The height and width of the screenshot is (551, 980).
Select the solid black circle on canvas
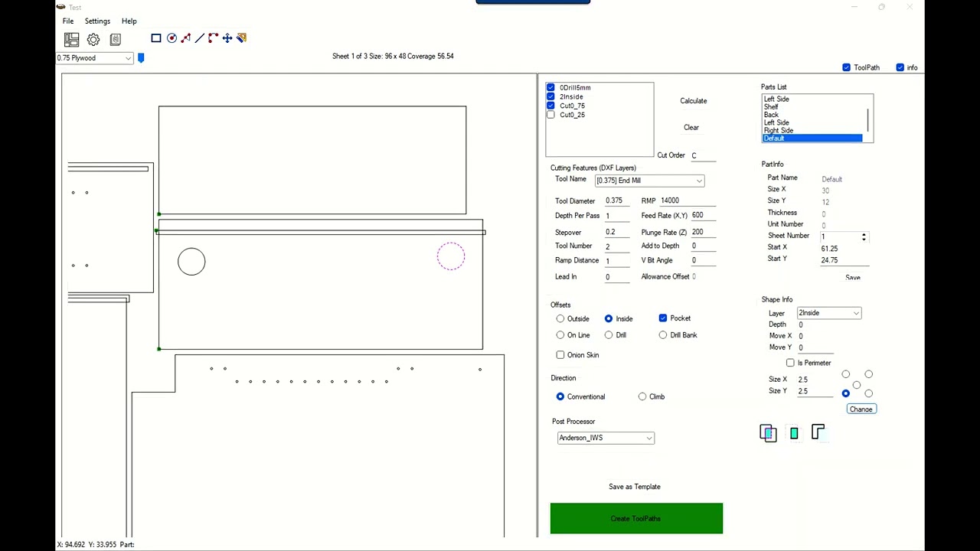pos(191,262)
